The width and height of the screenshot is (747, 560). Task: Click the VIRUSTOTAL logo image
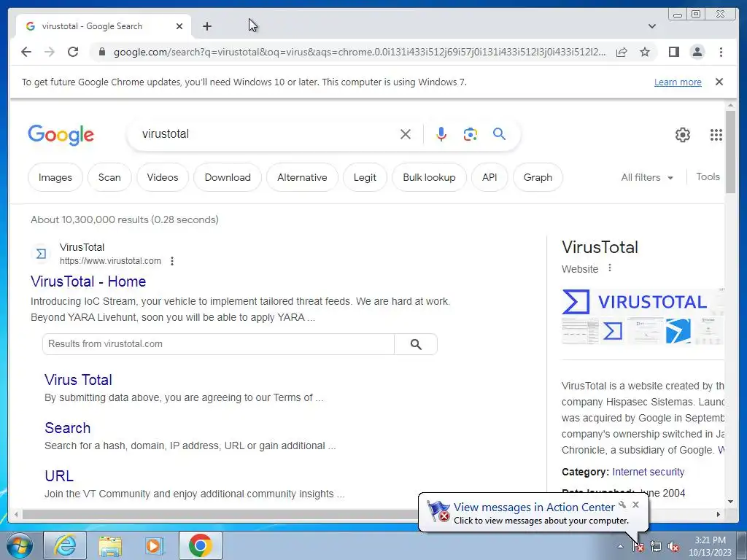pos(635,301)
